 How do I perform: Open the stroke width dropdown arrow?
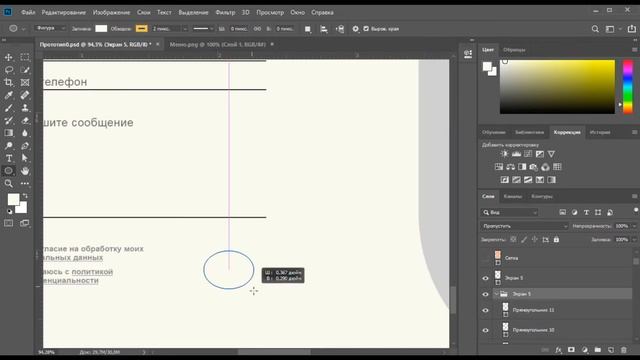pyautogui.click(x=185, y=29)
